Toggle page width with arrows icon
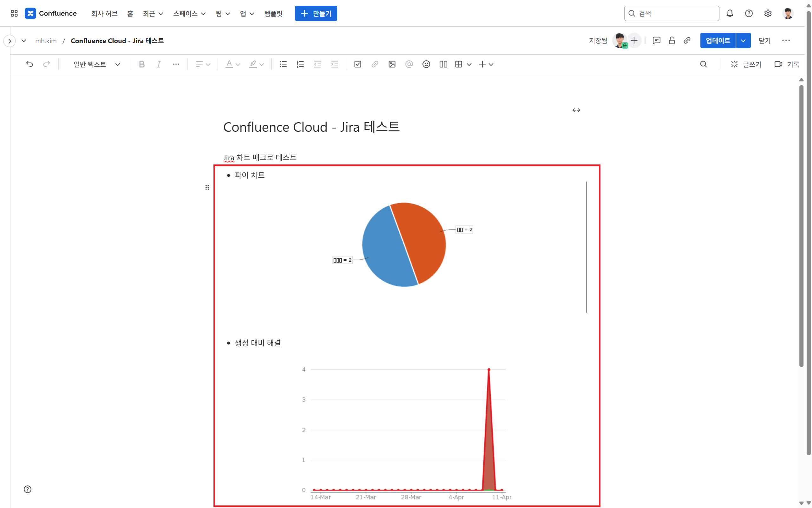This screenshot has width=812, height=508. [576, 110]
